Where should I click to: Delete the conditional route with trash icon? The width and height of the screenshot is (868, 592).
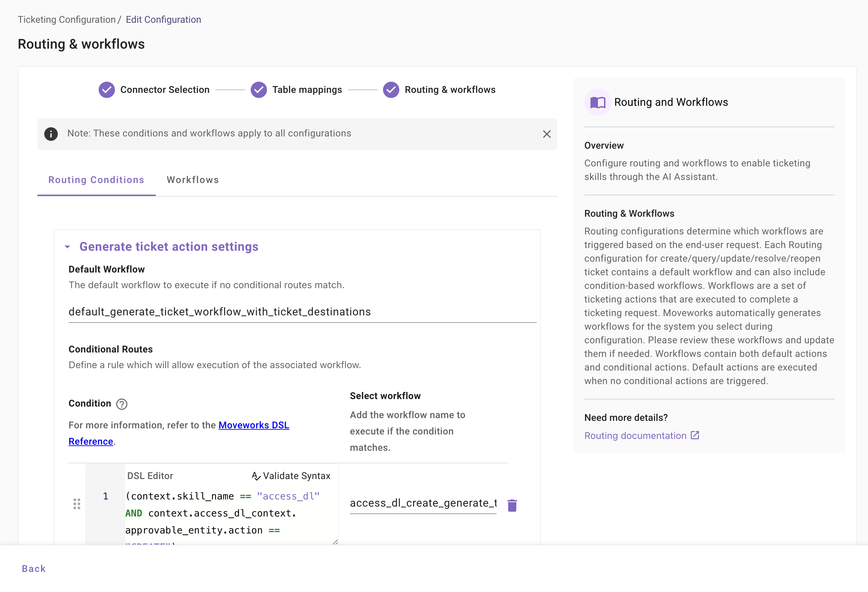pyautogui.click(x=512, y=505)
